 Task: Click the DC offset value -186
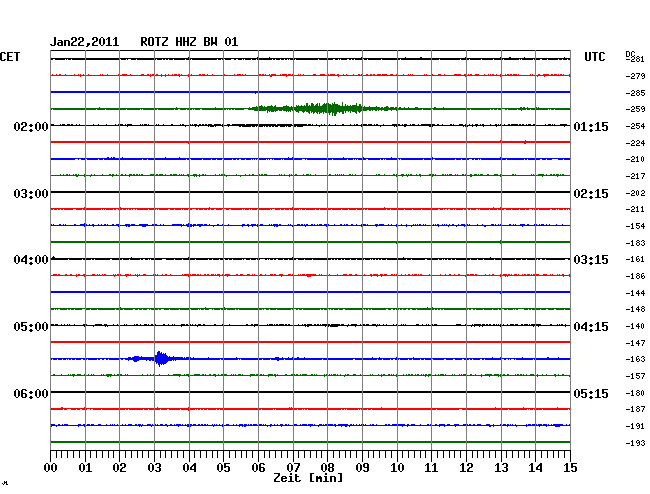pyautogui.click(x=635, y=276)
